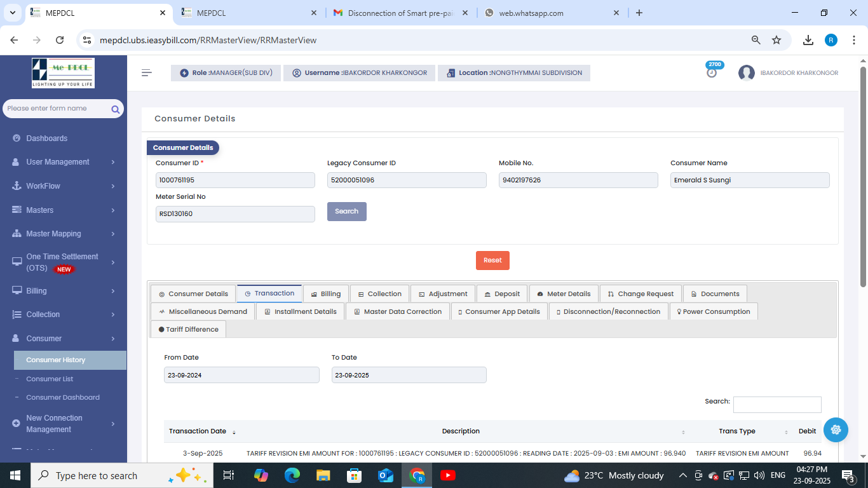Collapse the Consumer sidebar menu

[63, 339]
